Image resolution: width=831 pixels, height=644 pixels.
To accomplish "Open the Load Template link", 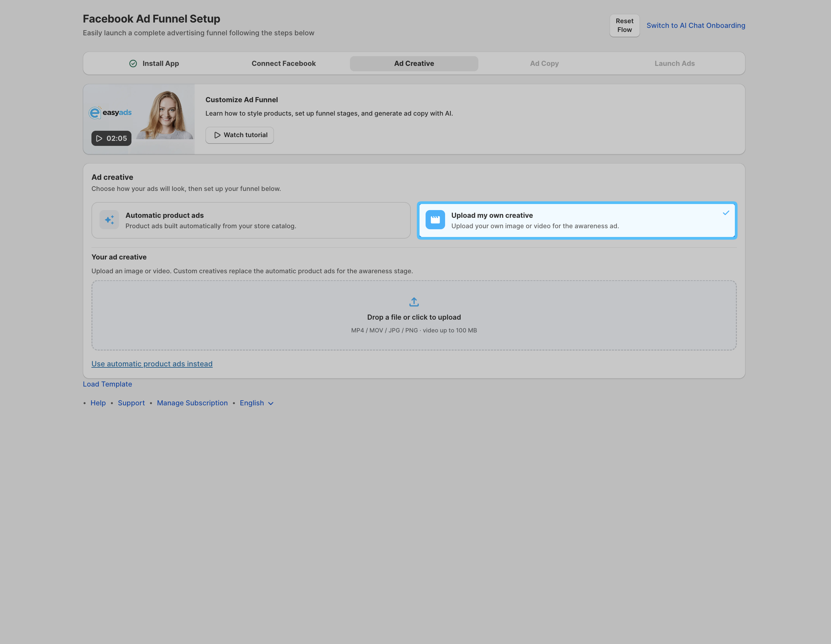I will pyautogui.click(x=107, y=384).
